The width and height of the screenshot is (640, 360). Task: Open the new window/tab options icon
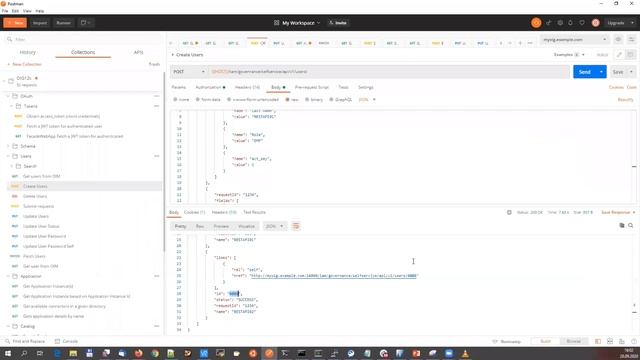(85, 23)
